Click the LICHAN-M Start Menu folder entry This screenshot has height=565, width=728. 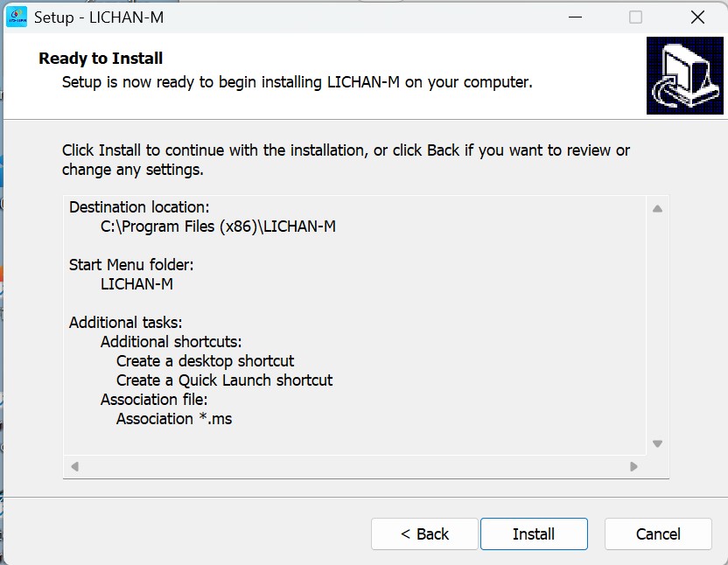136,283
